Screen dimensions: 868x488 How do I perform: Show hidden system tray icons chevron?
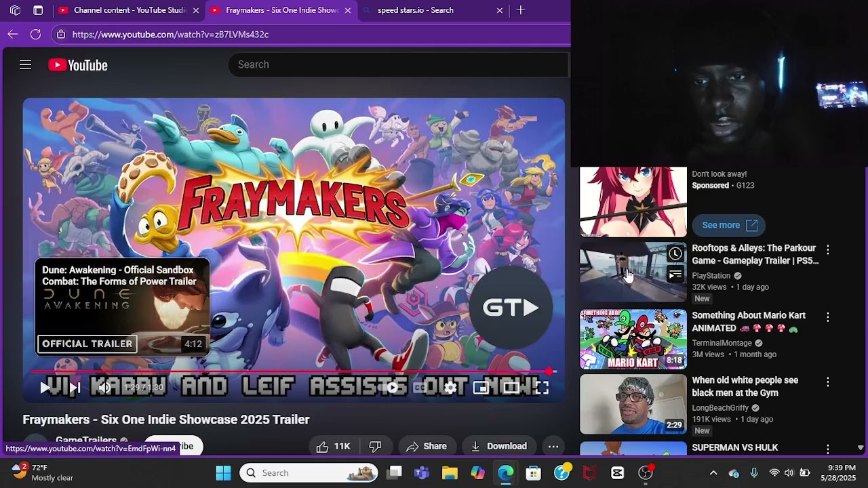(x=713, y=473)
